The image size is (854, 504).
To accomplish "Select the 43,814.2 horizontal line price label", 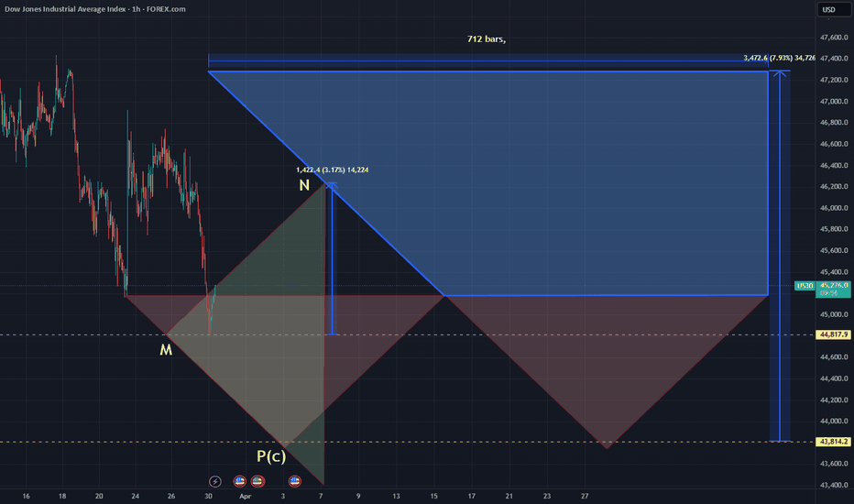I will (834, 442).
